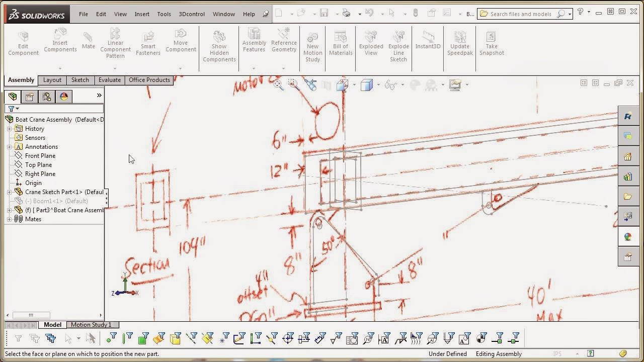This screenshot has width=644, height=362.
Task: Click the Help question mark icon
Action: 580,12
